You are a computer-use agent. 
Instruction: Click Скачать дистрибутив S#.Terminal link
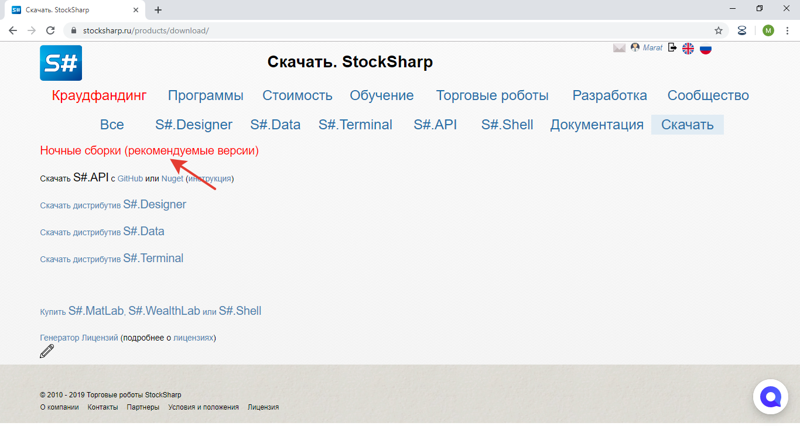click(x=111, y=258)
